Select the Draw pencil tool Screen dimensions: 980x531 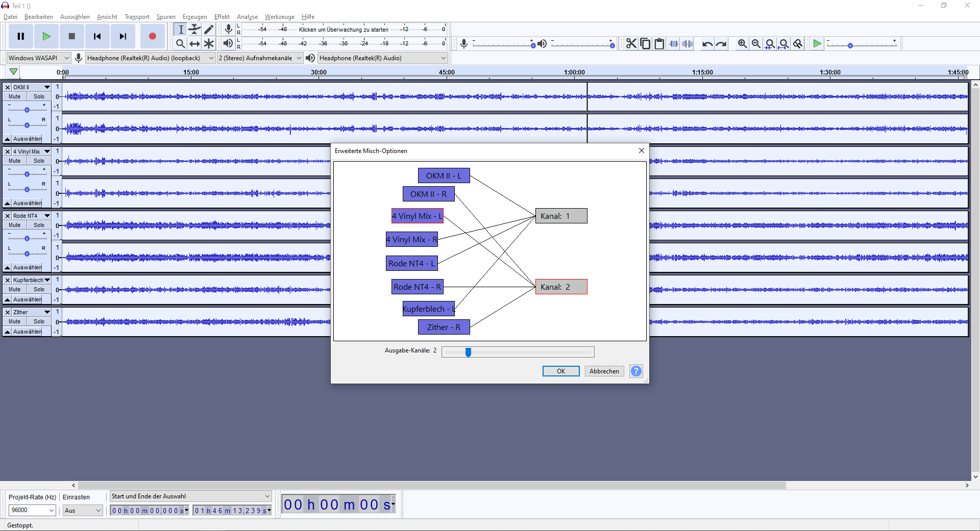209,30
